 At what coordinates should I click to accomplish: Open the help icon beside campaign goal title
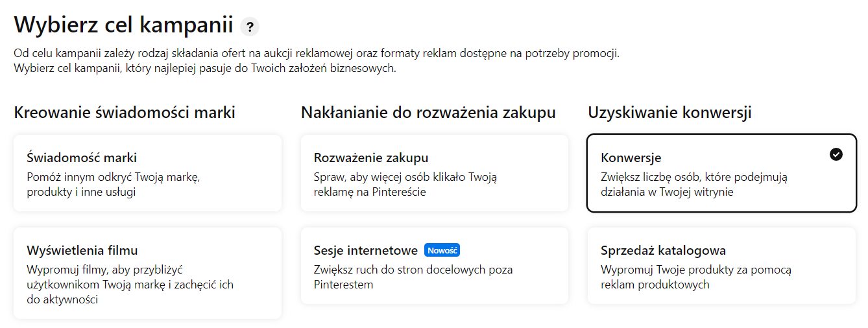[x=250, y=27]
